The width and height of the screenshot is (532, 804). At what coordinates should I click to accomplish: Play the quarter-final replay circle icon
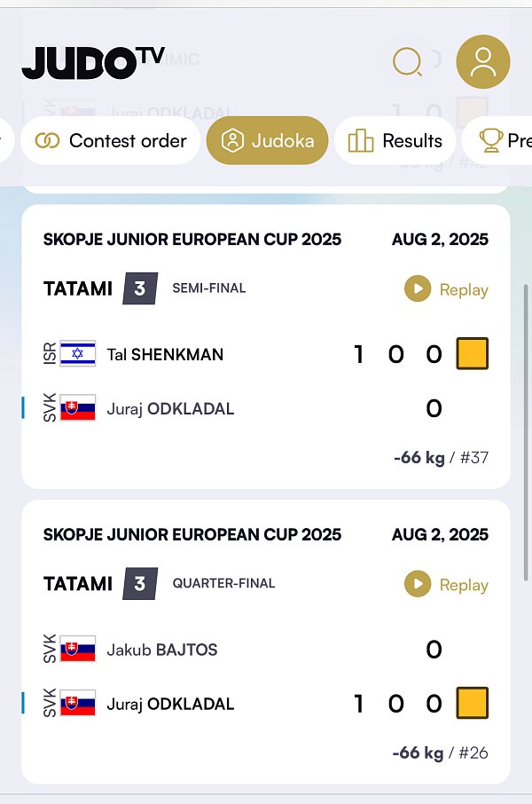(418, 584)
